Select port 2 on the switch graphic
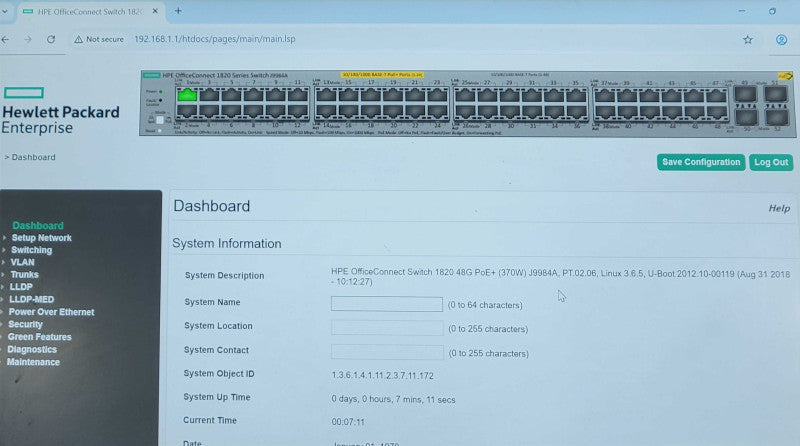The width and height of the screenshot is (800, 446). (x=187, y=112)
